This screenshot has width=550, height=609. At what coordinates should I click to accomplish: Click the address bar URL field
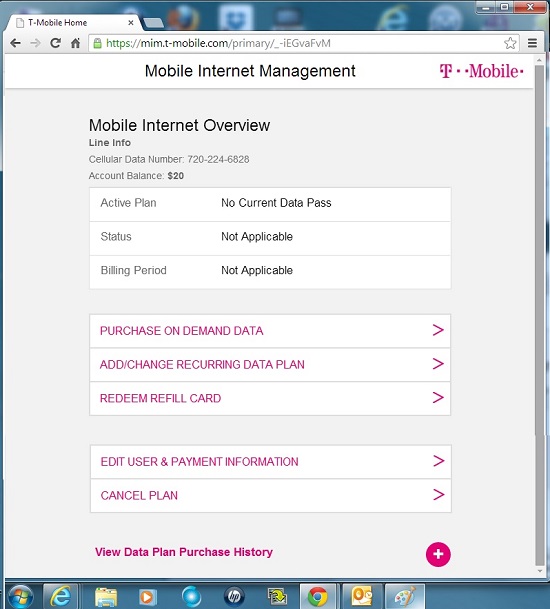coord(303,43)
